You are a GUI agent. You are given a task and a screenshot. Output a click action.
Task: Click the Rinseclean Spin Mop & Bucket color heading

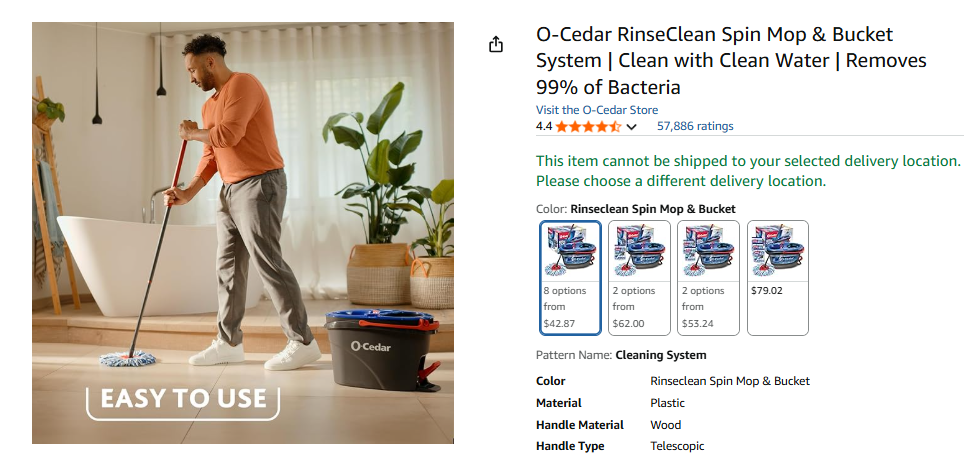[x=652, y=209]
